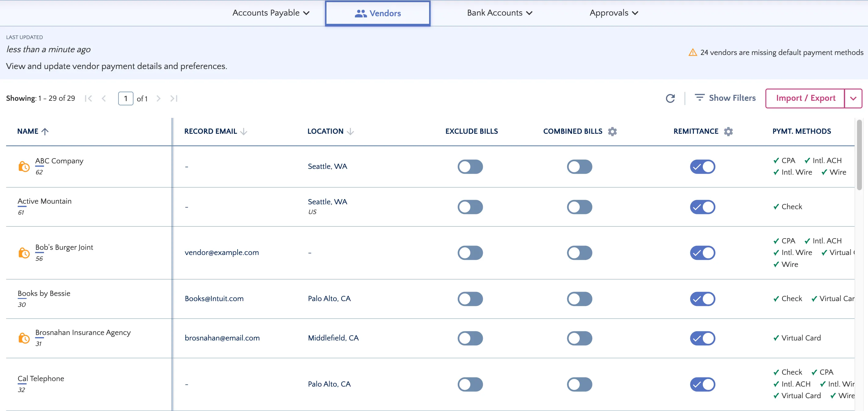Click Middlefield, CA location cell

[333, 338]
